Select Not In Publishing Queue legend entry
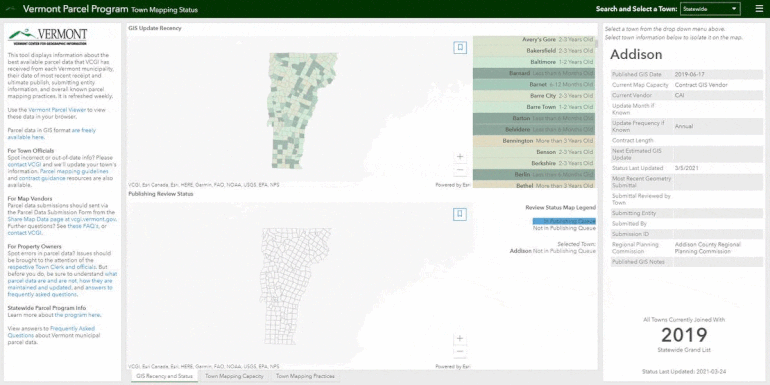Viewport: 770px width, 385px height. (565, 228)
